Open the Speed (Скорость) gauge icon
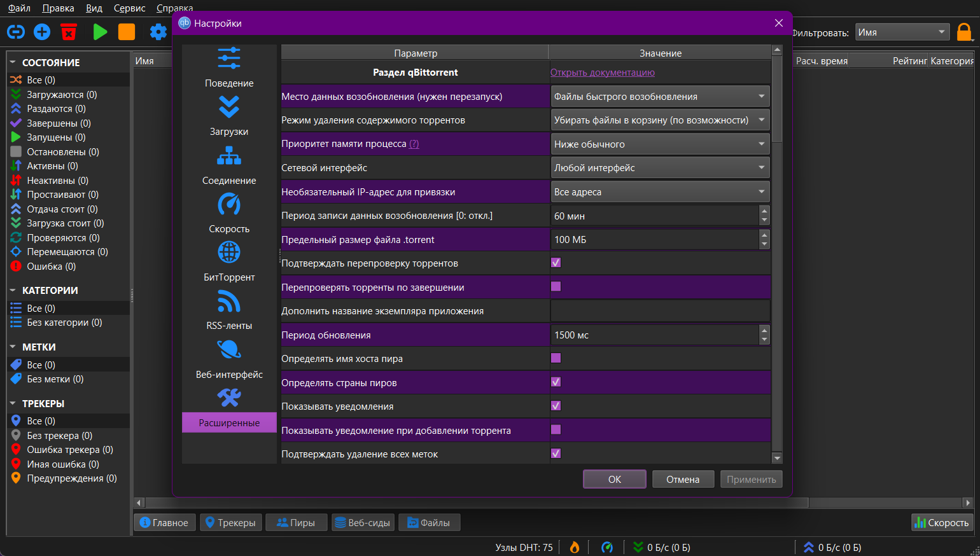The width and height of the screenshot is (980, 556). [x=229, y=204]
